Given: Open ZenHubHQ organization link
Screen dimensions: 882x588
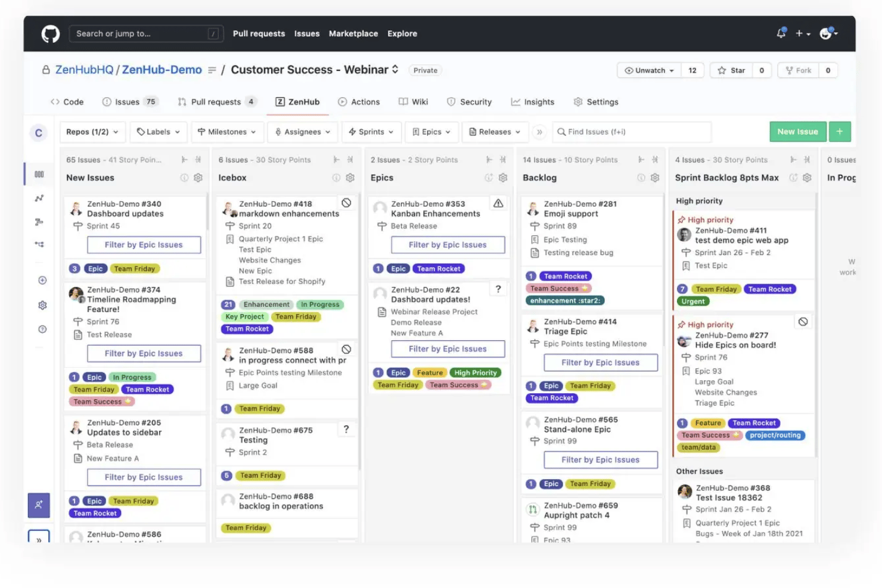Looking at the screenshot, I should (x=84, y=70).
